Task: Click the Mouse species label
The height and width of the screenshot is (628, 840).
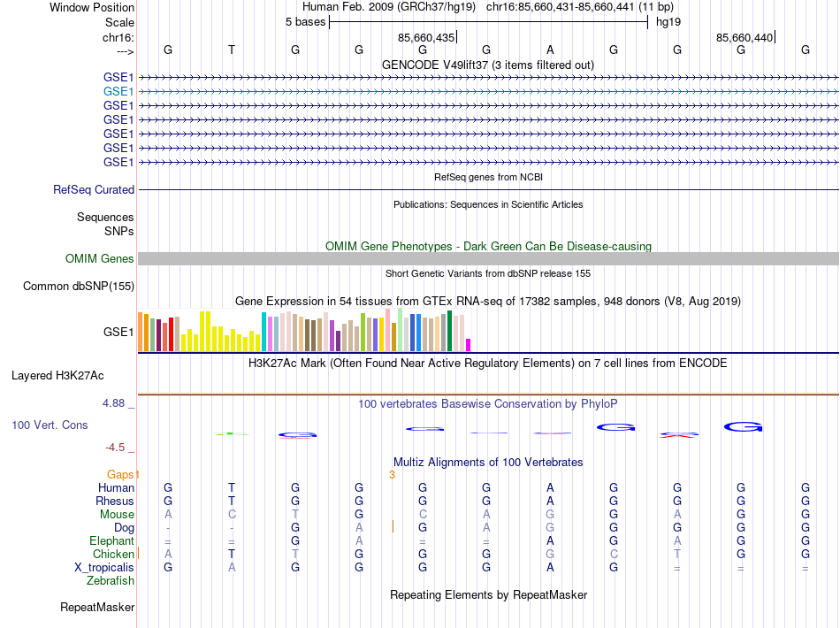Action: (117, 515)
